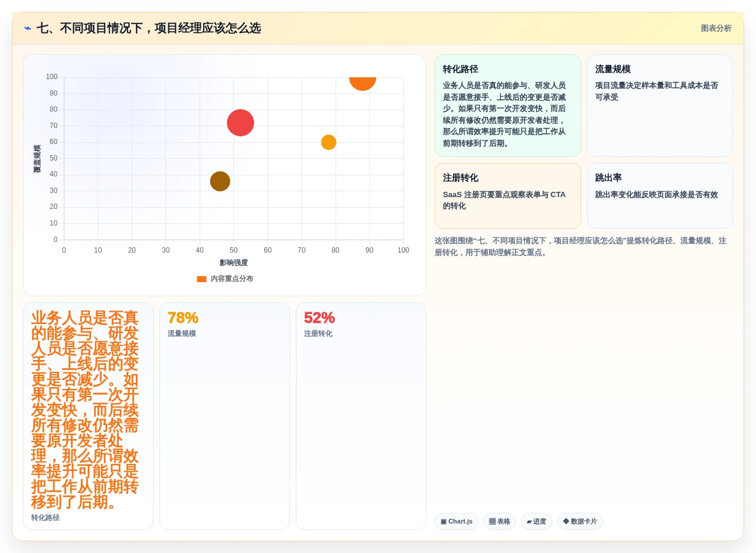
Task: Click the 影响强度 x-axis title
Action: pyautogui.click(x=234, y=263)
